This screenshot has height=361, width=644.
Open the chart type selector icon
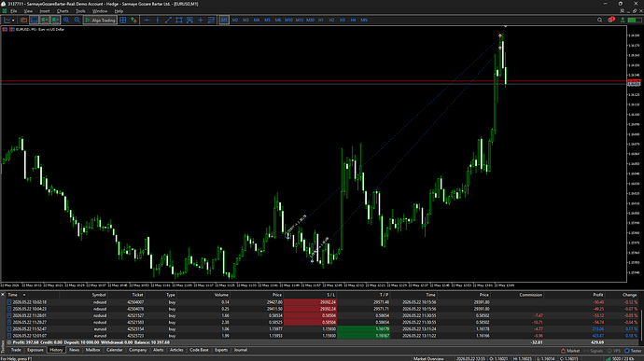click(x=7, y=20)
